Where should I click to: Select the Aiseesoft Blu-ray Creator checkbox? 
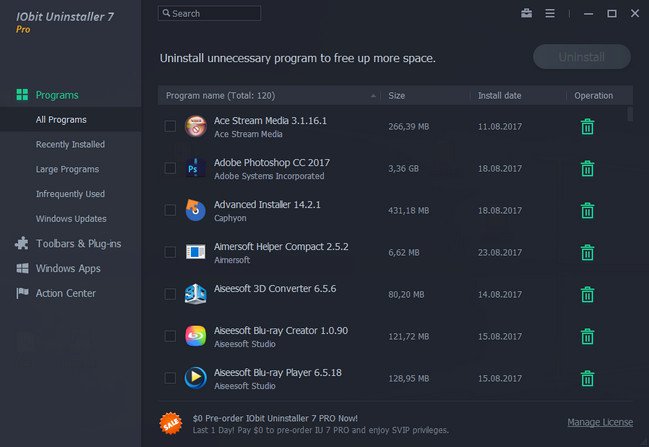[170, 336]
